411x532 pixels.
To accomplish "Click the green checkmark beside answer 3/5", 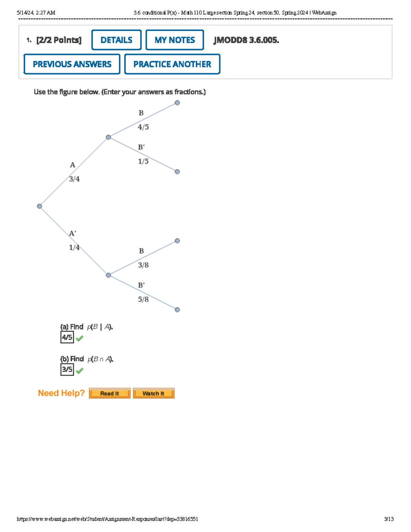I will pyautogui.click(x=79, y=370).
